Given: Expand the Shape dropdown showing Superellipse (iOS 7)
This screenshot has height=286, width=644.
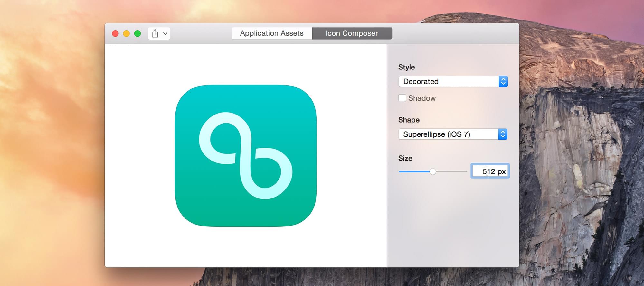Looking at the screenshot, I should [448, 134].
